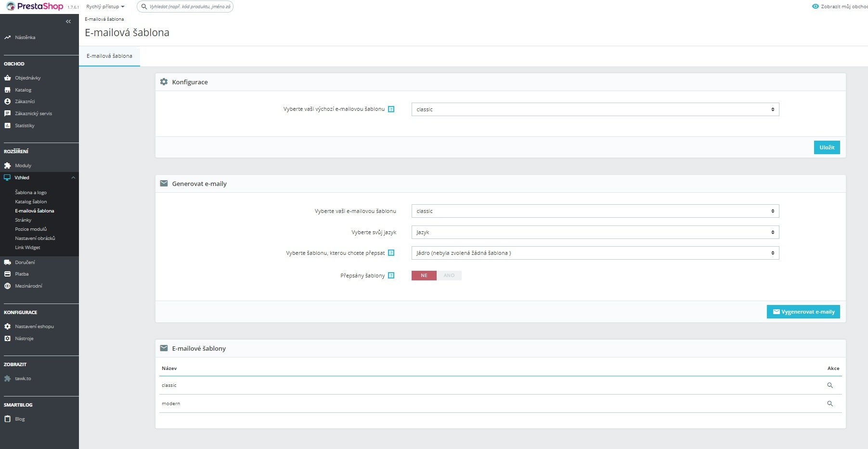Image resolution: width=868 pixels, height=449 pixels.
Task: Select the E-mailová šablona tab
Action: point(109,56)
